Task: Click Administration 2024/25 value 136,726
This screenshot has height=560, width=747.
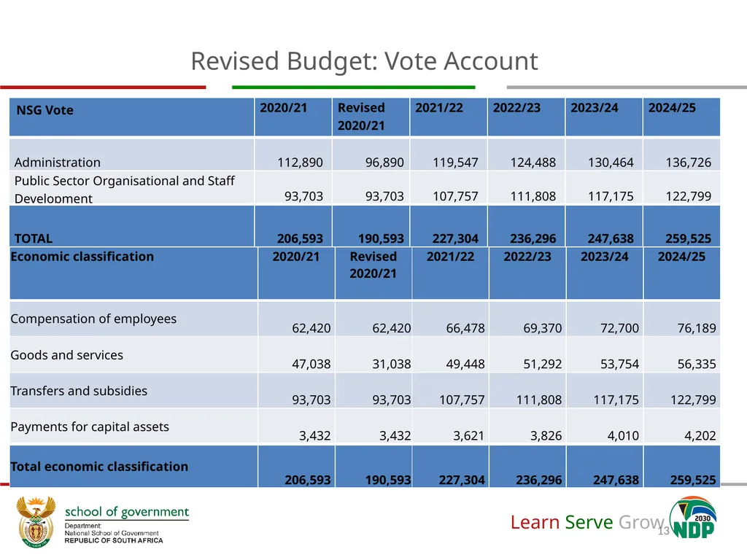Action: (x=688, y=163)
